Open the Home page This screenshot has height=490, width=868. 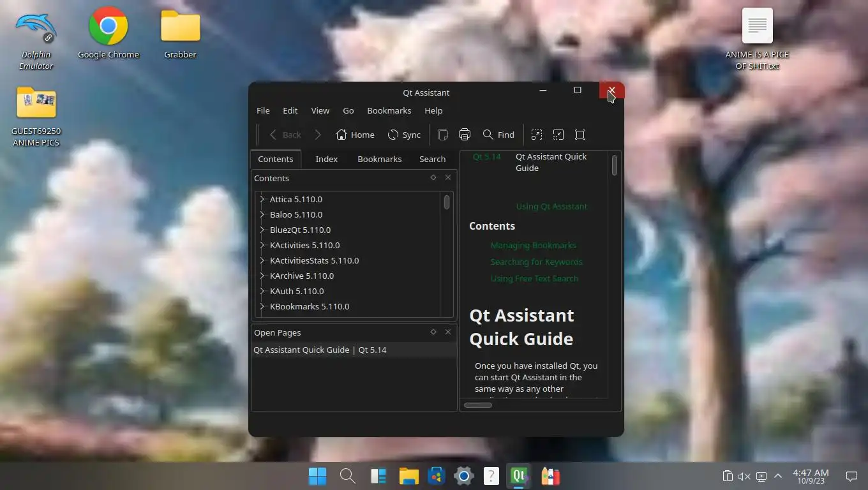tap(355, 135)
